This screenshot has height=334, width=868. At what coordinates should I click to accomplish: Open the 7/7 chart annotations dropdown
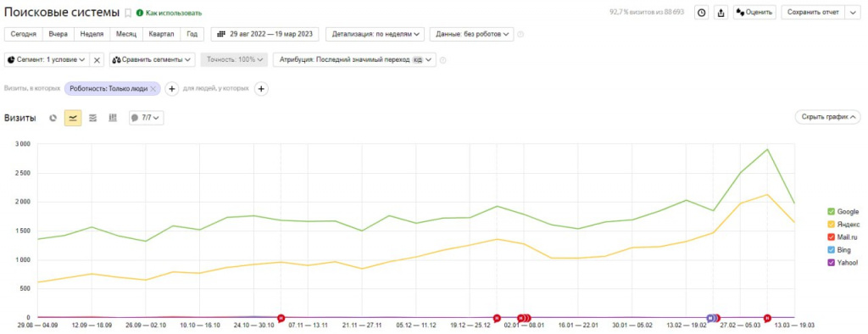pyautogui.click(x=146, y=118)
